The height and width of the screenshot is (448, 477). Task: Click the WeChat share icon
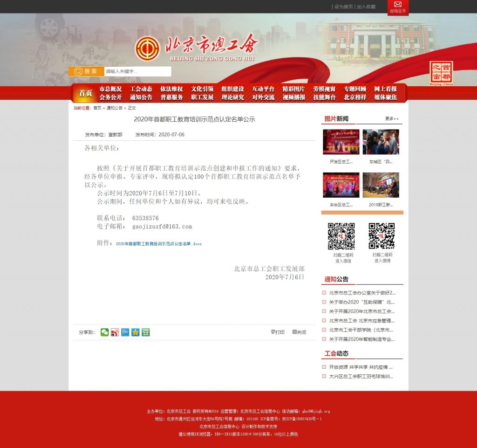click(x=105, y=332)
